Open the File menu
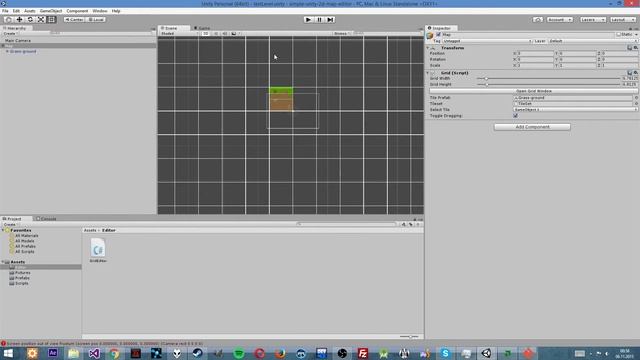The width and height of the screenshot is (640, 360). click(x=5, y=11)
